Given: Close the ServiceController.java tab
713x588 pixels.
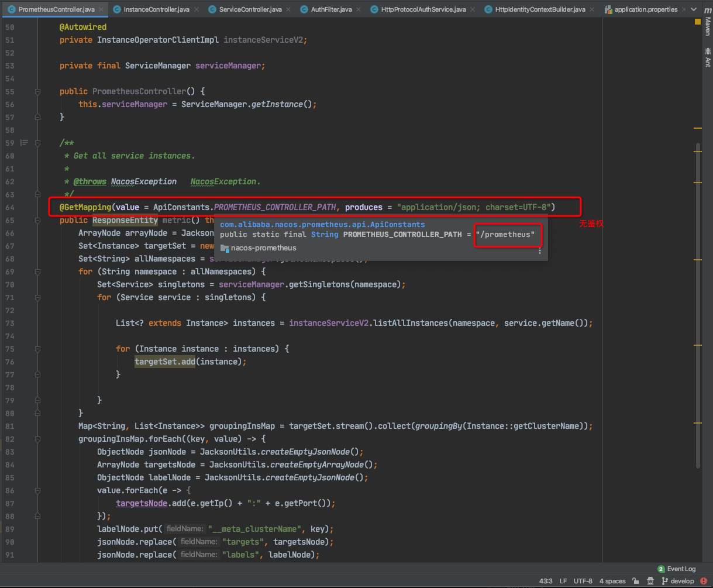Looking at the screenshot, I should click(290, 10).
